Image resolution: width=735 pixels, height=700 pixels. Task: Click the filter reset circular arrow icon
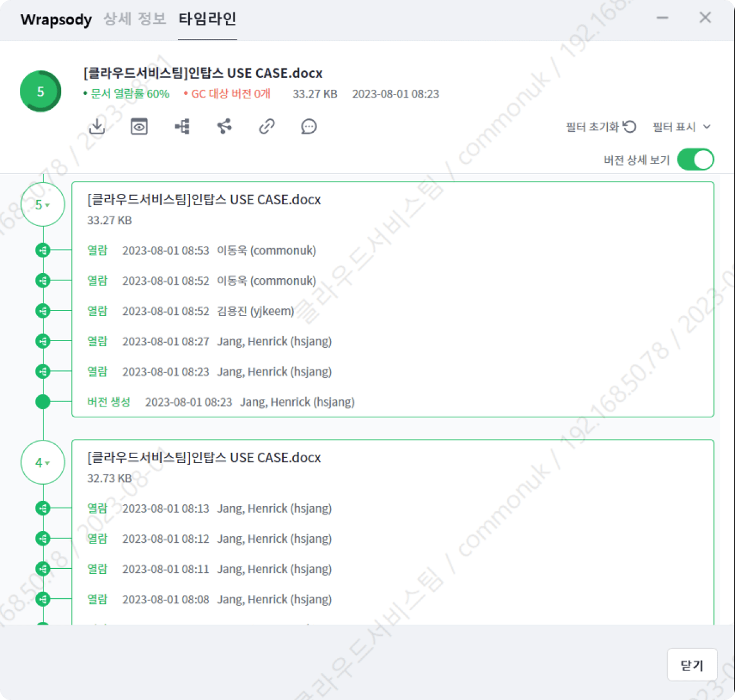tap(630, 127)
